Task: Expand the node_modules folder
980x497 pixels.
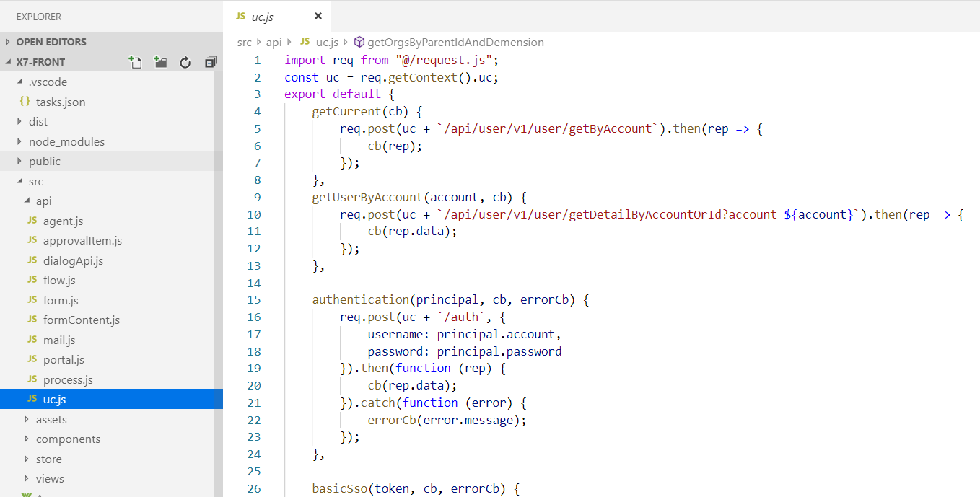Action: coord(20,141)
